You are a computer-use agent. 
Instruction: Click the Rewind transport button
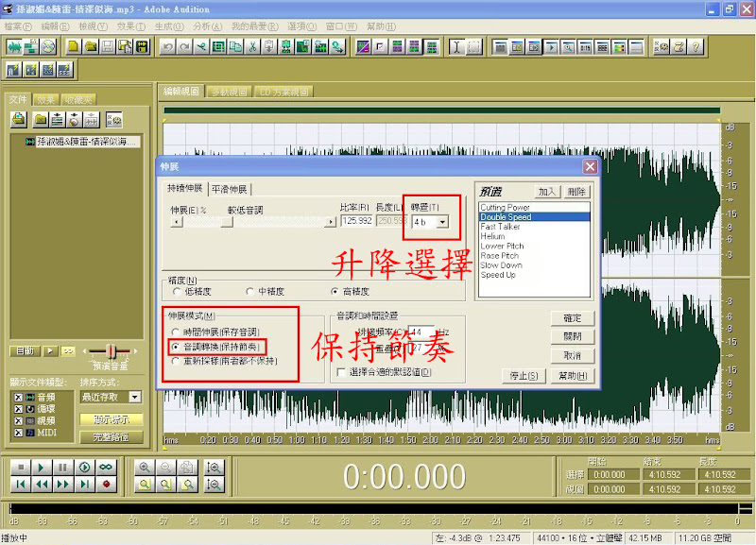pyautogui.click(x=42, y=484)
